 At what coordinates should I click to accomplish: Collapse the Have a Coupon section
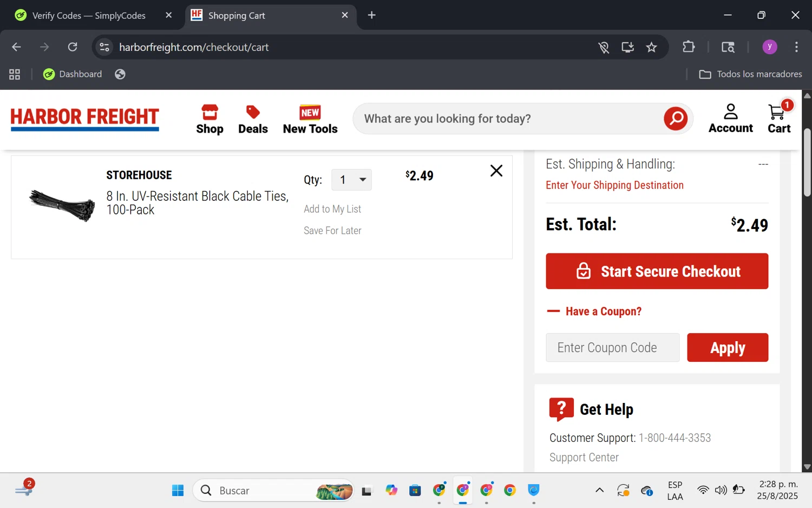tap(594, 311)
